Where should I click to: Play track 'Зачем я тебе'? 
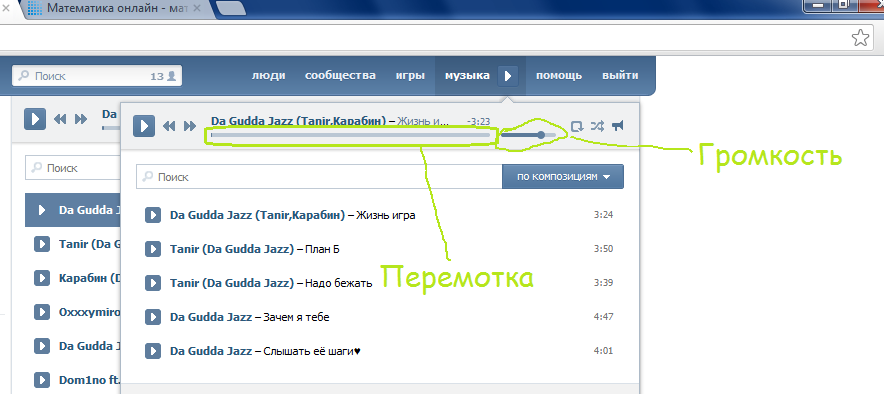(153, 317)
